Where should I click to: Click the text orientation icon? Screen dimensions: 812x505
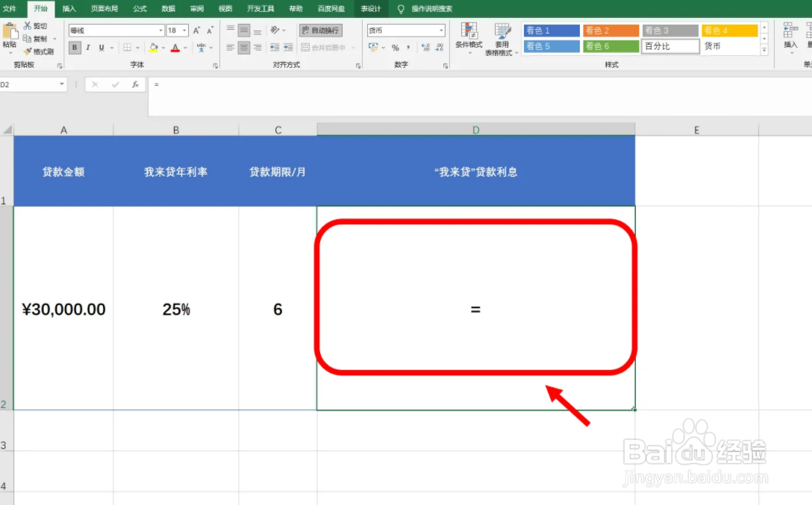(275, 31)
